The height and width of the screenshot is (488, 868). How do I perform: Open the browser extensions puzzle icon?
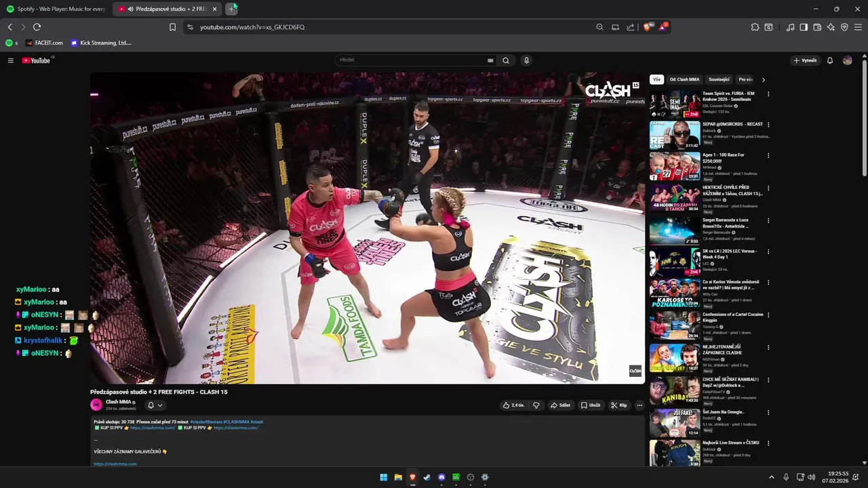tap(755, 27)
